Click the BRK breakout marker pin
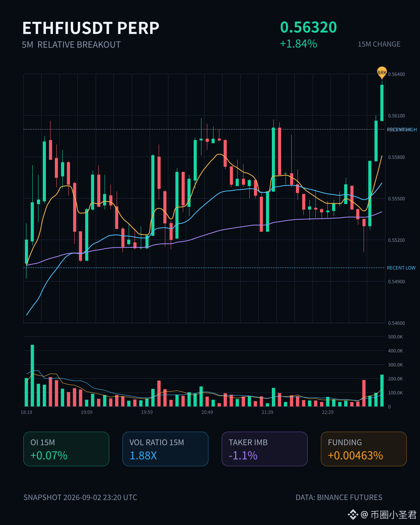Image resolution: width=420 pixels, height=525 pixels. (x=382, y=72)
